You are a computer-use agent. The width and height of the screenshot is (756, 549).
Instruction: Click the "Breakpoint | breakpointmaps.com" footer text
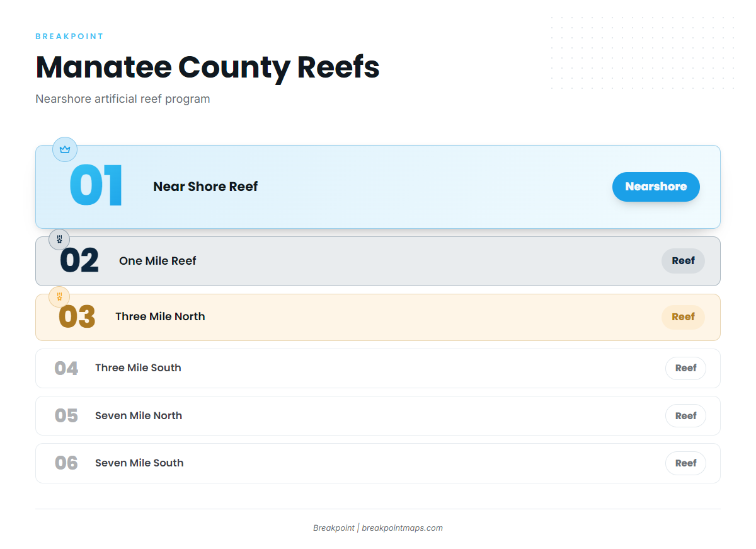coord(378,528)
